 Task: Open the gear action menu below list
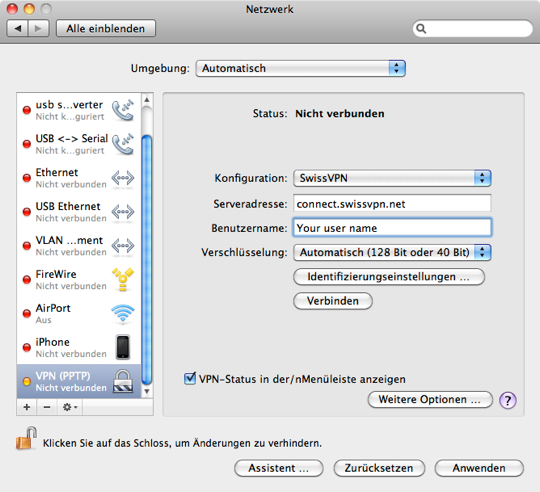[70, 407]
